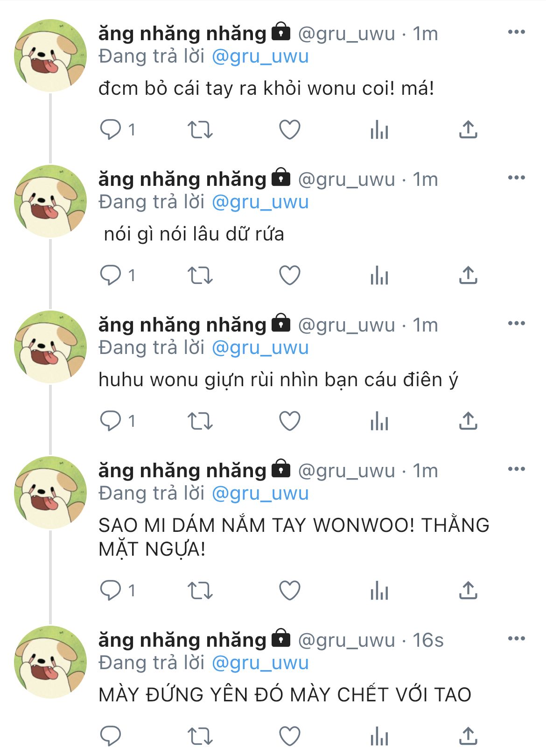Reply to the "MÀY ĐỨNG YÊN ĐÓ" tweet
This screenshot has height=756, width=546.
click(111, 736)
